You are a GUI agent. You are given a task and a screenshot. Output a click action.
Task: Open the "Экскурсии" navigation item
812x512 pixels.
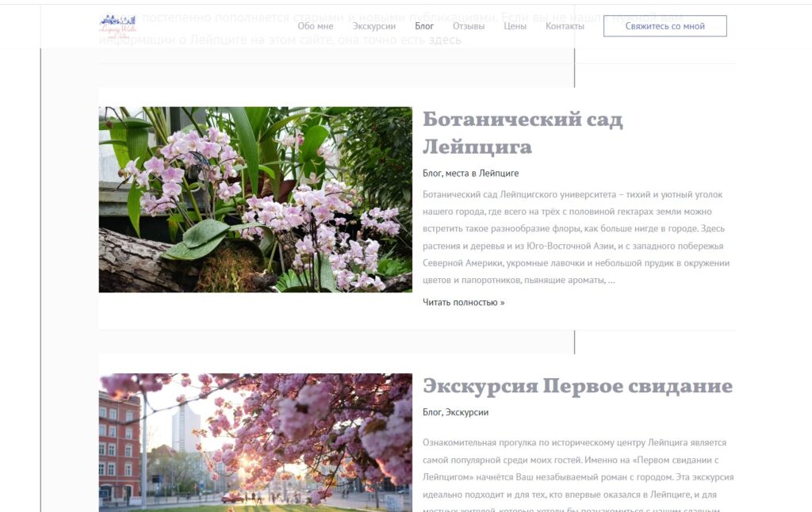[x=374, y=25]
